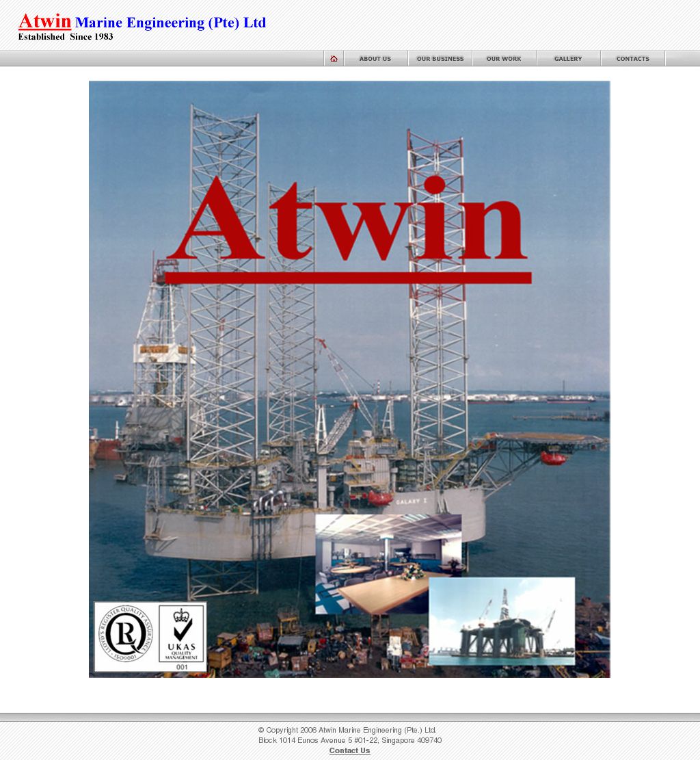The width and height of the screenshot is (700, 760).
Task: Click the Contact Us footer link
Action: tap(349, 750)
